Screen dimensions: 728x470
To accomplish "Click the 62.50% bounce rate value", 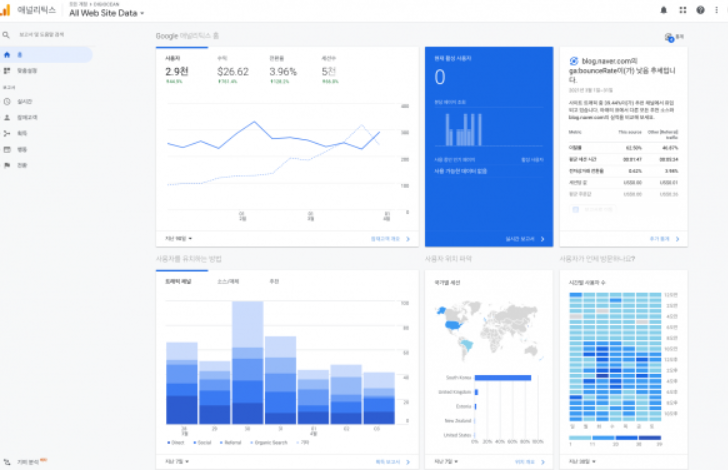I will pyautogui.click(x=634, y=148).
